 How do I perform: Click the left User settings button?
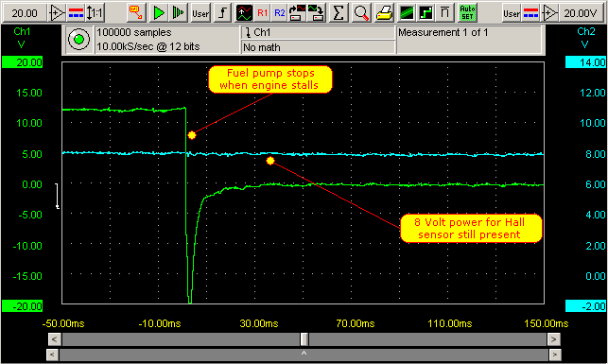point(200,13)
